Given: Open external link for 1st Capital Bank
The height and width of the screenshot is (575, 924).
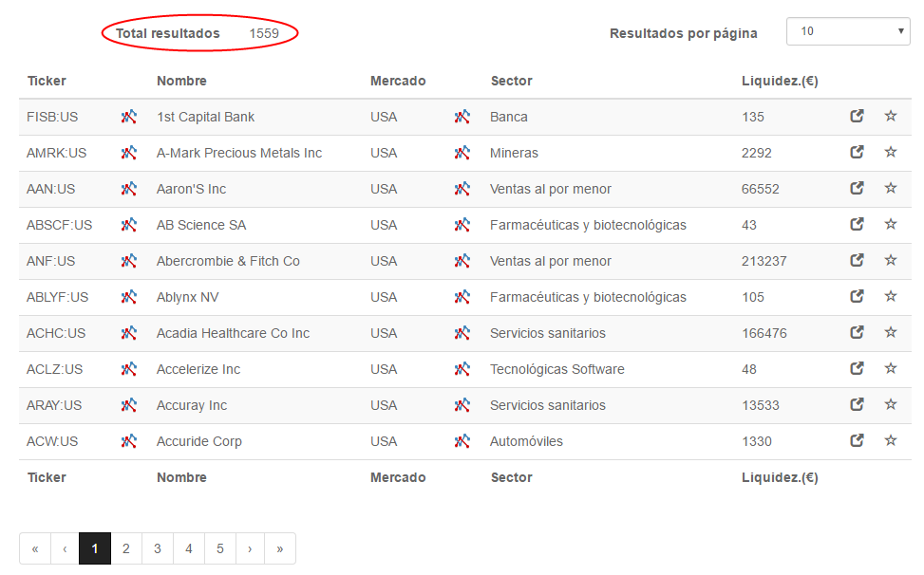Looking at the screenshot, I should [857, 116].
